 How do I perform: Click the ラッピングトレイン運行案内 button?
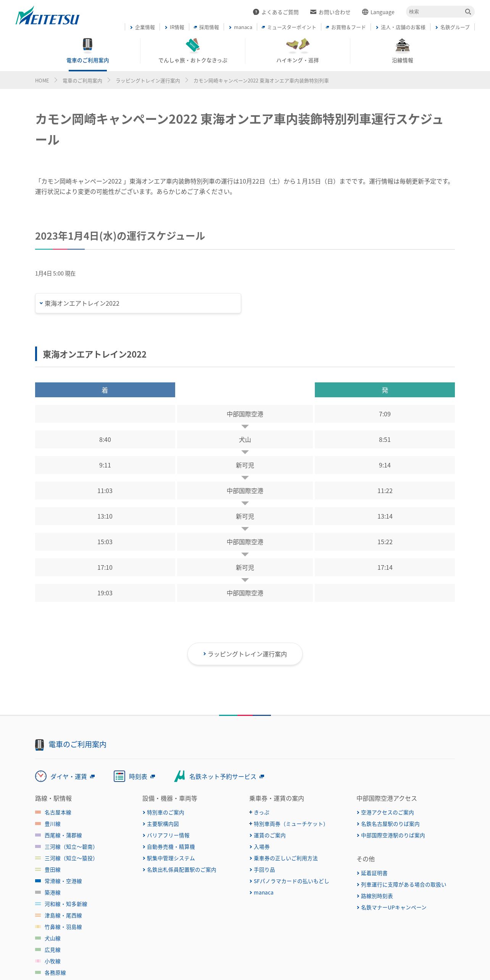pyautogui.click(x=245, y=654)
